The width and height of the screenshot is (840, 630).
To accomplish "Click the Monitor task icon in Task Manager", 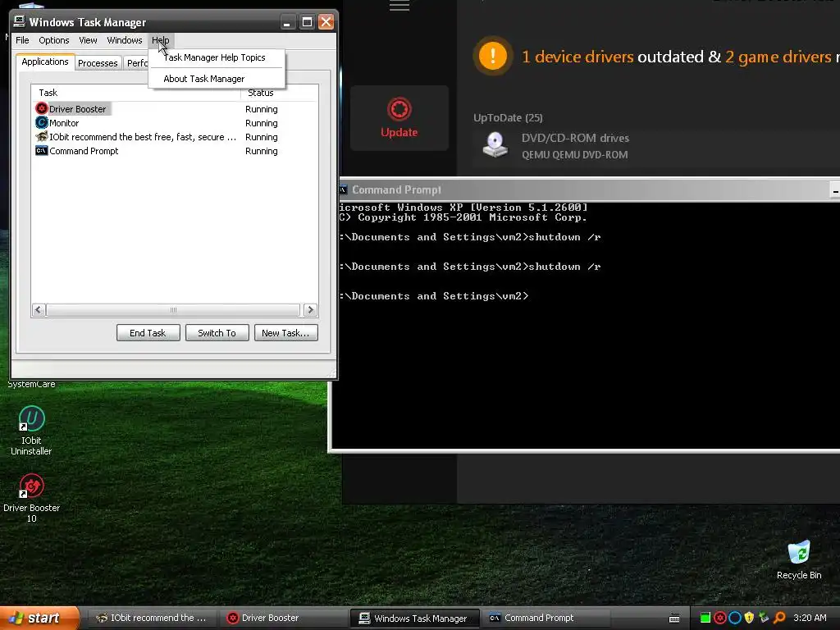I will (x=42, y=123).
